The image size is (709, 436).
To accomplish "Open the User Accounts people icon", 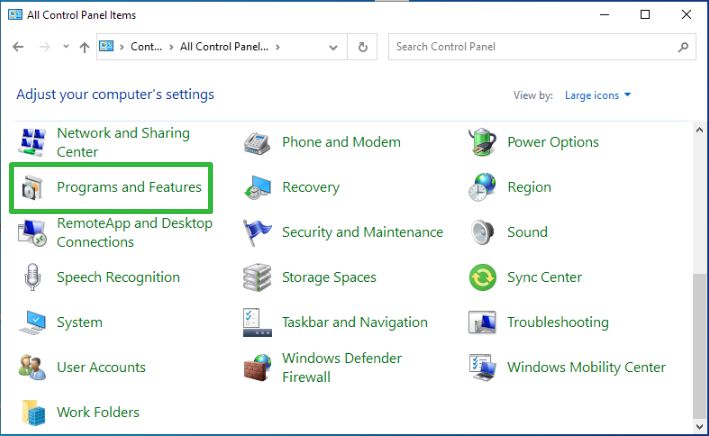I will pos(32,367).
